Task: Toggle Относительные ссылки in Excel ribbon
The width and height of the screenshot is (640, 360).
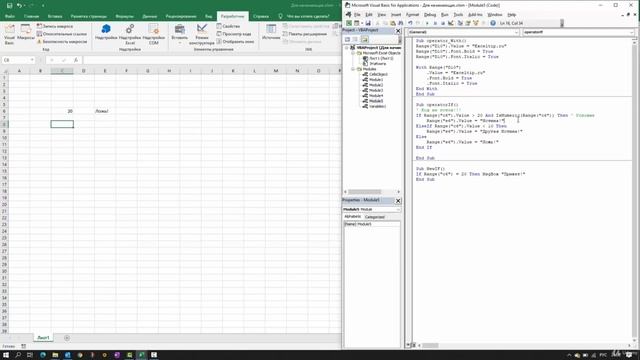Action: (x=62, y=34)
